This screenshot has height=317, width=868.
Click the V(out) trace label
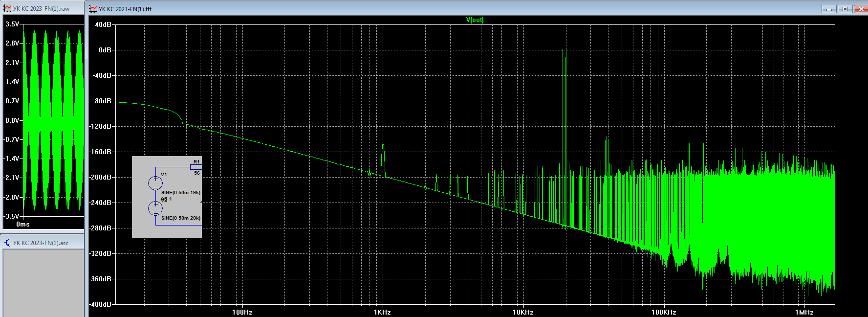pos(475,20)
